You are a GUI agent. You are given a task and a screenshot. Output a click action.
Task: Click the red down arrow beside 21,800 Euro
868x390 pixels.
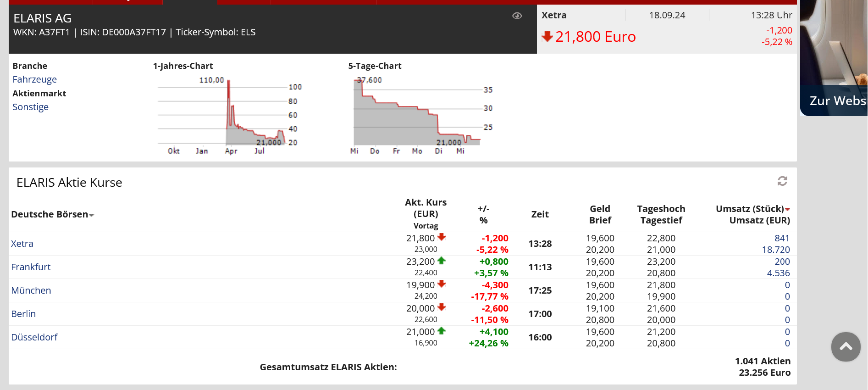coord(547,37)
